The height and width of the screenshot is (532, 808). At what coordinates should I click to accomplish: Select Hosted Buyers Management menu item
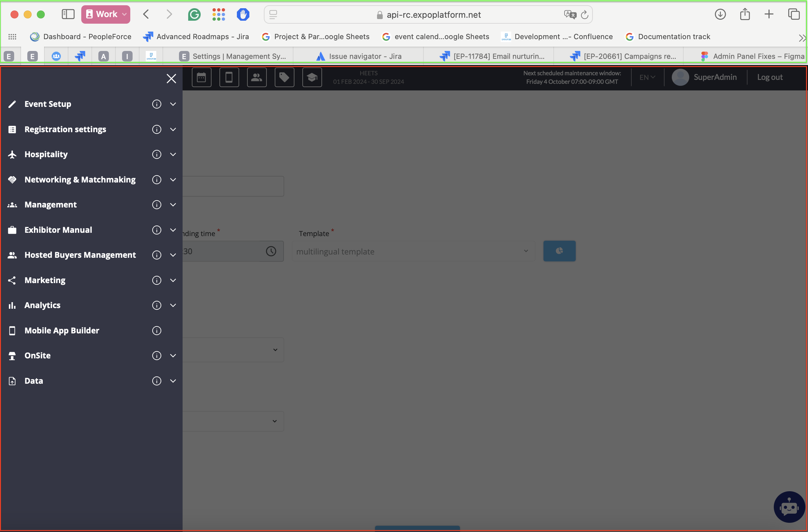[80, 255]
